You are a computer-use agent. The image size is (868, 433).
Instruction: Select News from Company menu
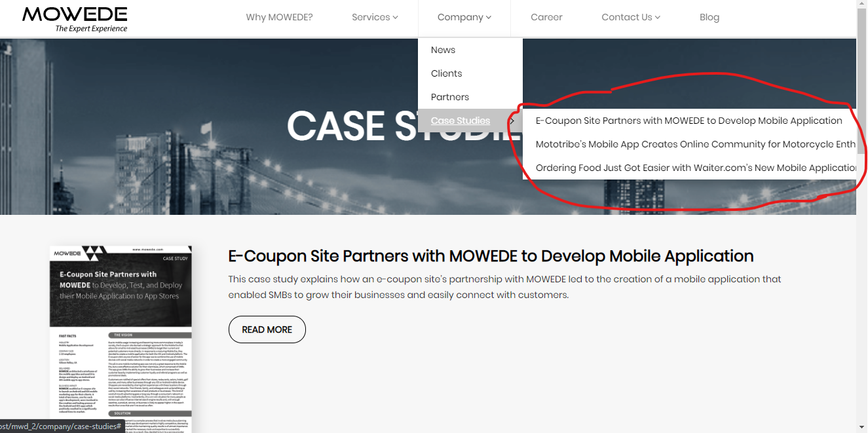coord(470,50)
